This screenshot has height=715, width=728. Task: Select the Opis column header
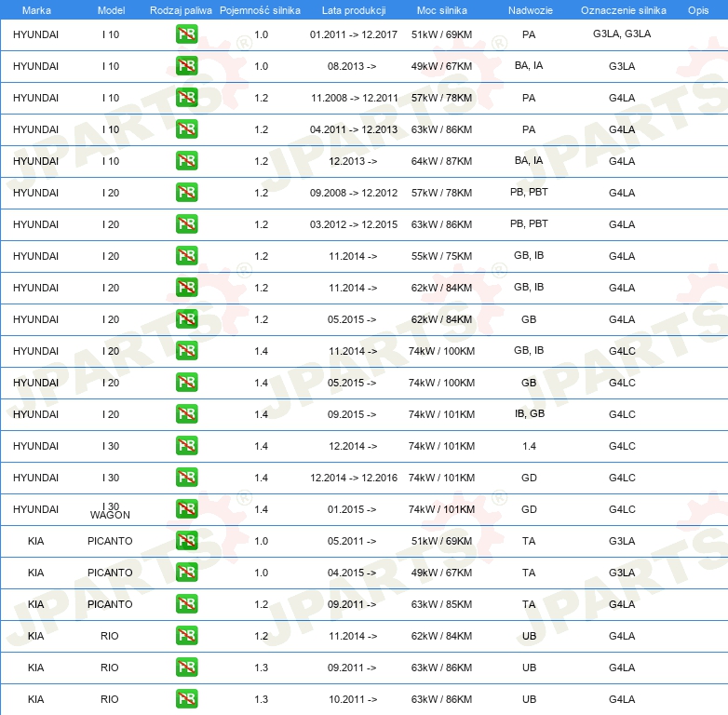[x=698, y=10]
